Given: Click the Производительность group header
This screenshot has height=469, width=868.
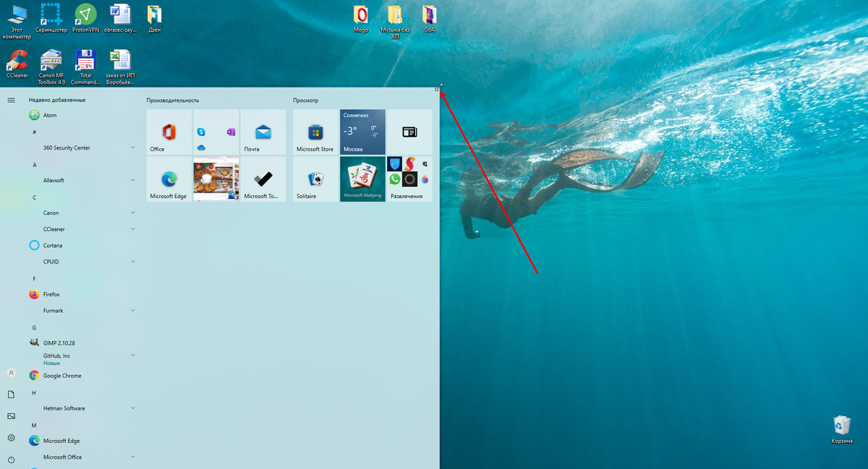Looking at the screenshot, I should pos(172,100).
